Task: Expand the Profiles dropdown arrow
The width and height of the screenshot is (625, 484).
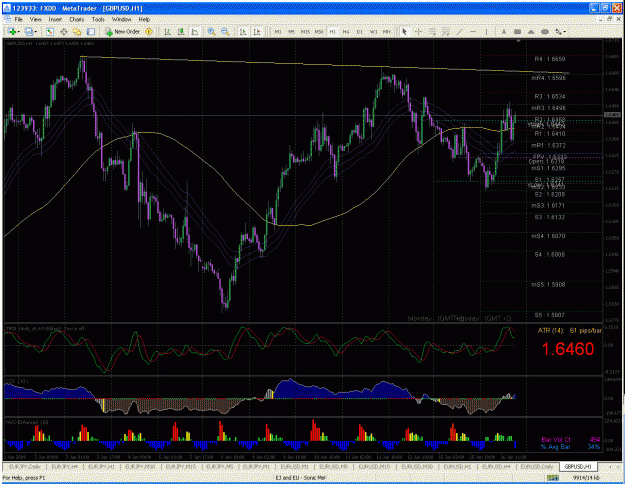Action: click(36, 31)
